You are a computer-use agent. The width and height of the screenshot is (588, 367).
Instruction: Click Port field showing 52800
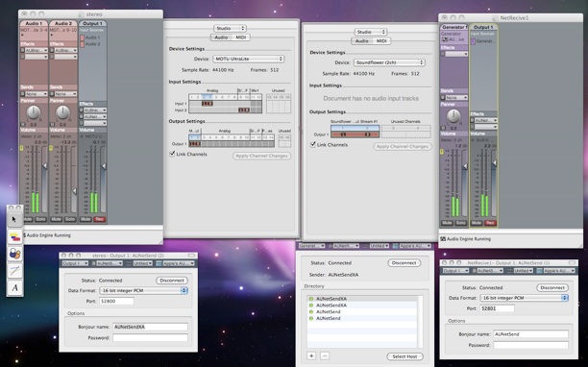pyautogui.click(x=116, y=301)
